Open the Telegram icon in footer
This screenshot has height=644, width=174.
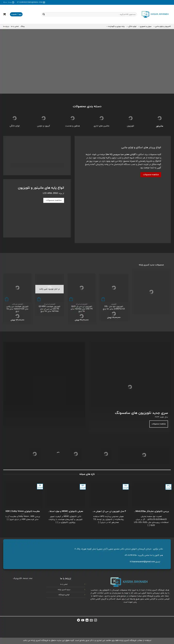coord(78,620)
